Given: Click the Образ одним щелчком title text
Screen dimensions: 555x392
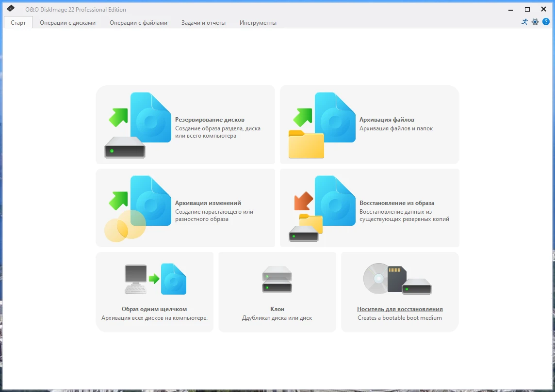Looking at the screenshot, I should pyautogui.click(x=154, y=309).
